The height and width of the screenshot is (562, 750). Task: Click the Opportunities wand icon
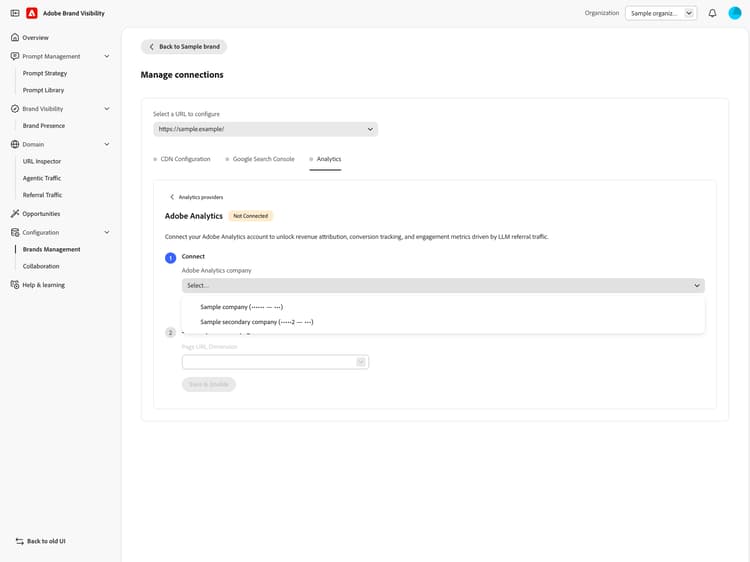tap(15, 213)
